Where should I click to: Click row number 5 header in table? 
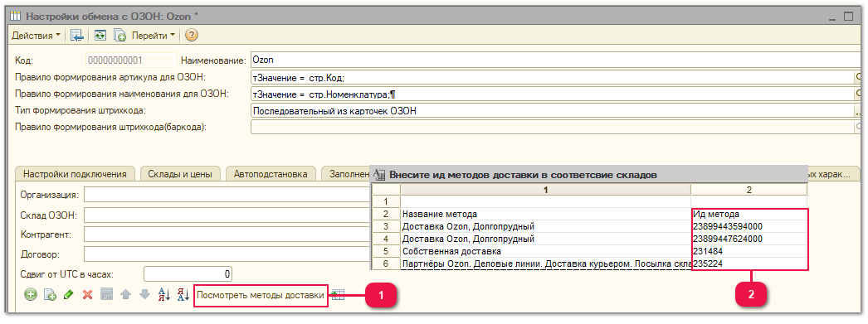point(386,252)
